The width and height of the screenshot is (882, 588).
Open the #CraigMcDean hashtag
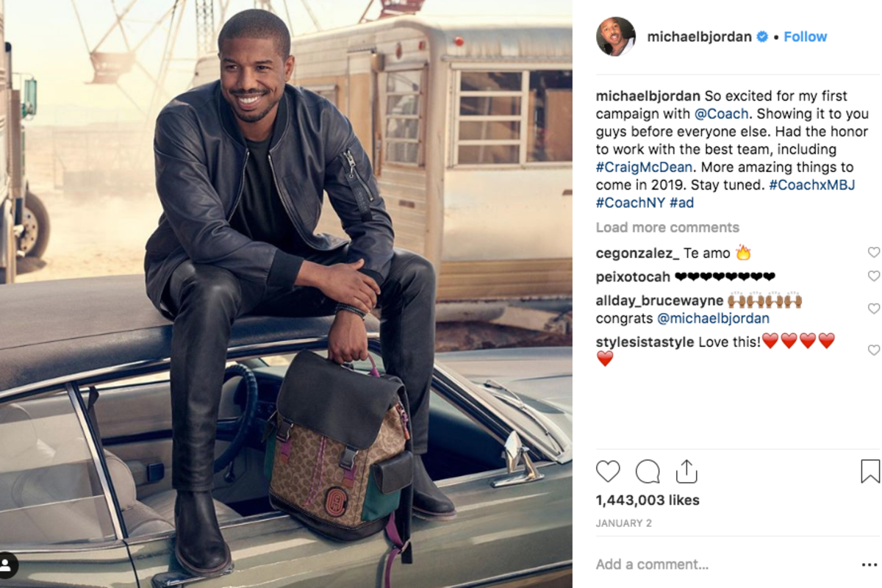tap(642, 168)
